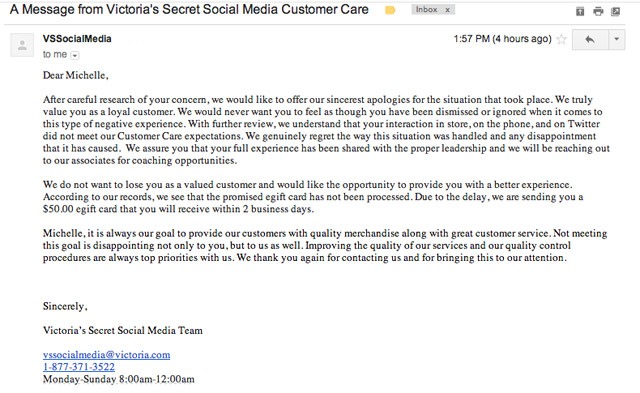Click the 'to me' recipient text

coord(55,54)
